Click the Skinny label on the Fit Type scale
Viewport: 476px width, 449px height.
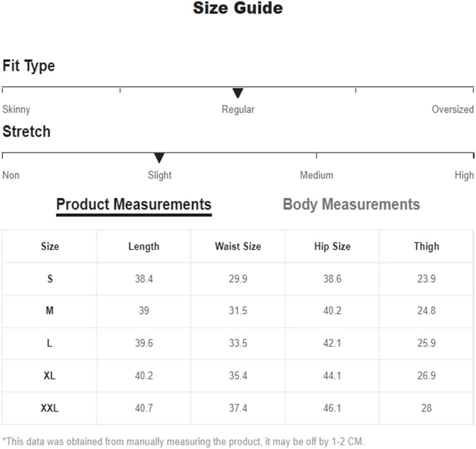point(16,109)
